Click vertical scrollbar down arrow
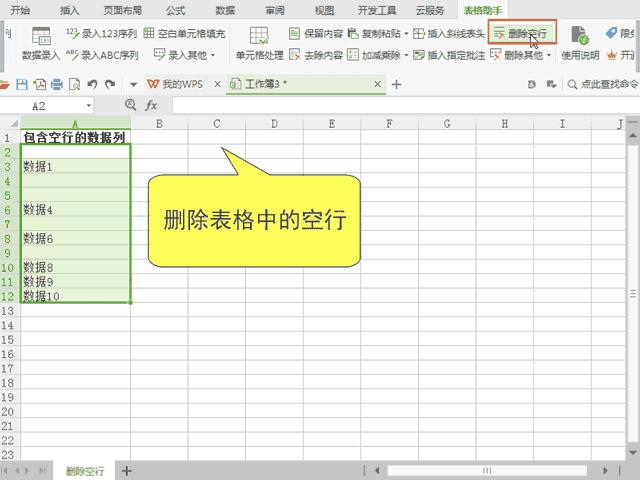Image resolution: width=640 pixels, height=480 pixels. [x=633, y=452]
